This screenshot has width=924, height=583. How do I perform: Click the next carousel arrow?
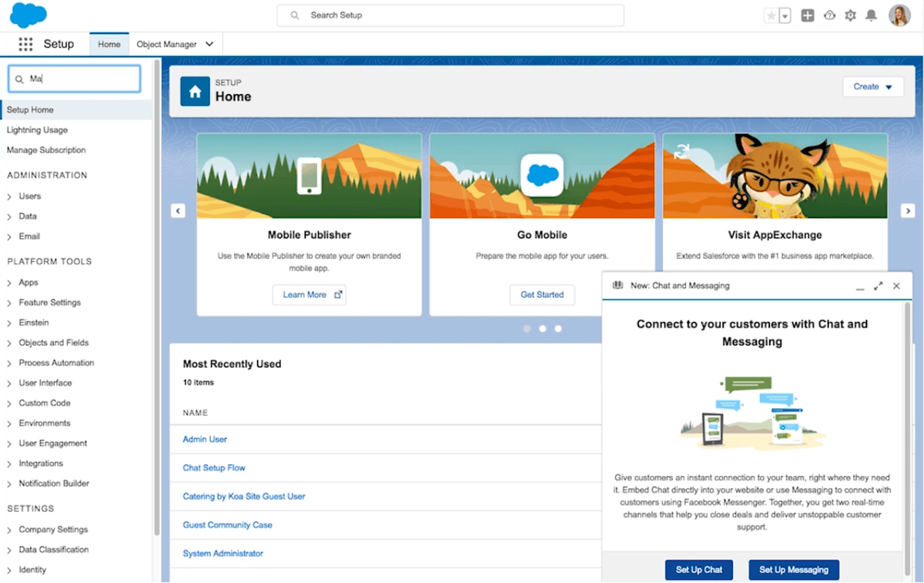click(908, 210)
